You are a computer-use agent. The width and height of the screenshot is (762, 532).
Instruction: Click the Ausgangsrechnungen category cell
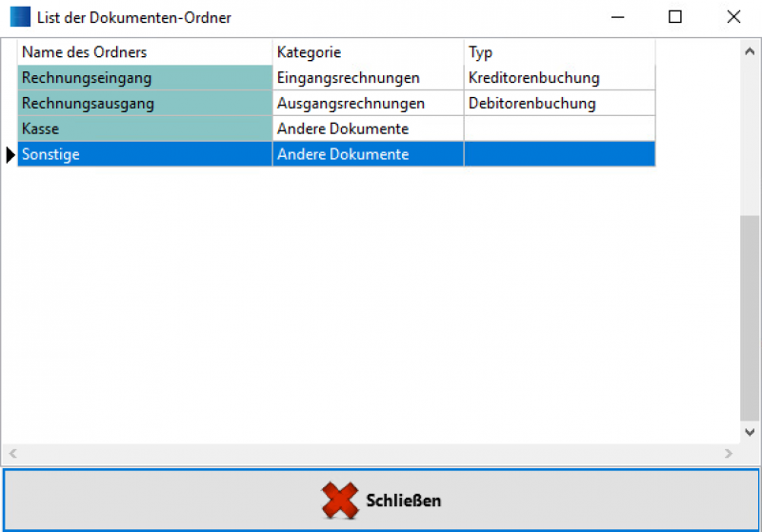point(368,103)
